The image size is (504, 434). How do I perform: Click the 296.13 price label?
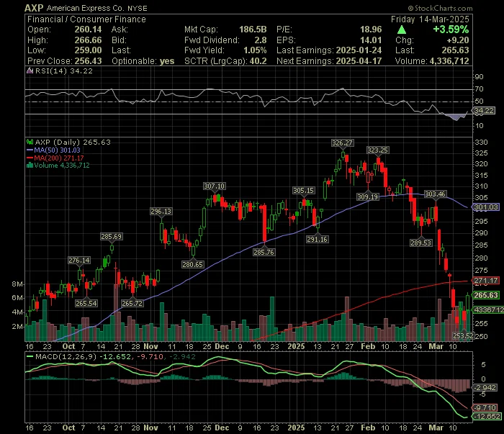(x=161, y=211)
